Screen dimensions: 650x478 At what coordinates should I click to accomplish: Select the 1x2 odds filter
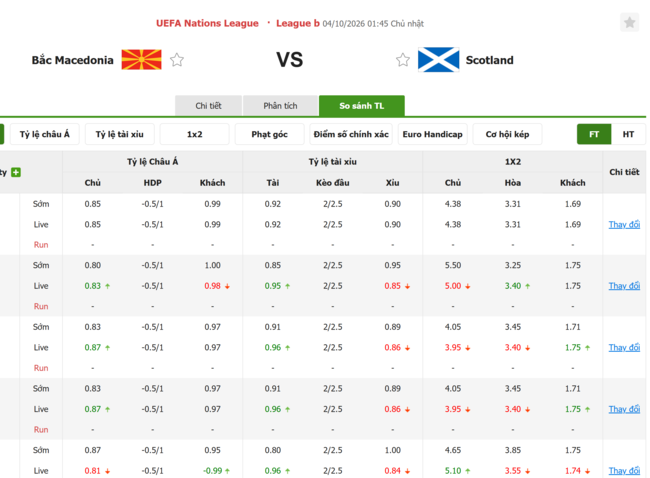click(x=194, y=134)
